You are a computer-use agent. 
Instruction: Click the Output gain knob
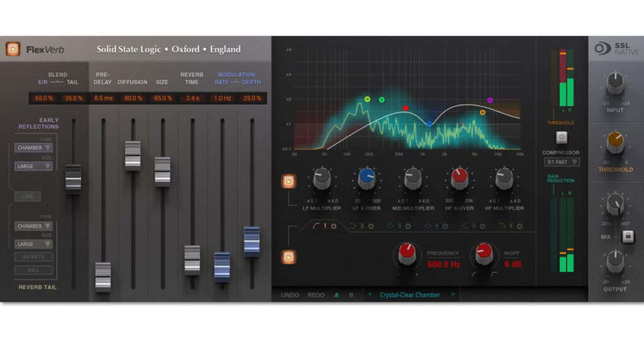point(615,261)
